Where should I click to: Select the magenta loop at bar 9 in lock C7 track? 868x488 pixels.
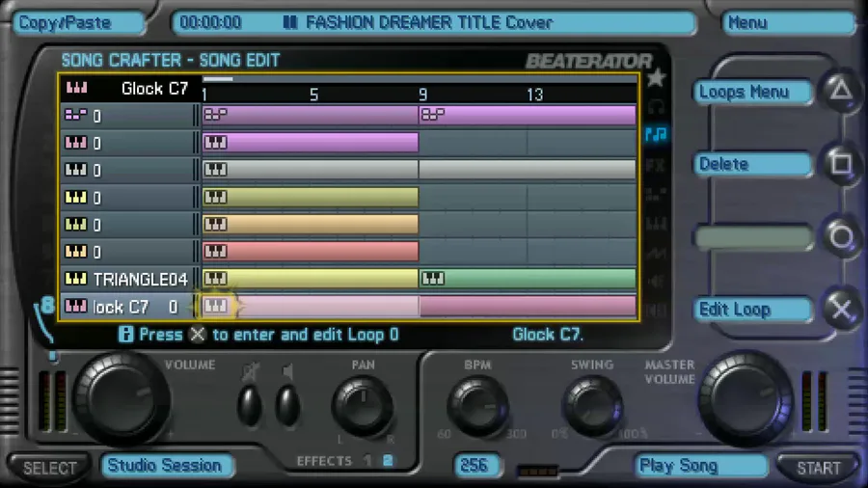[527, 306]
